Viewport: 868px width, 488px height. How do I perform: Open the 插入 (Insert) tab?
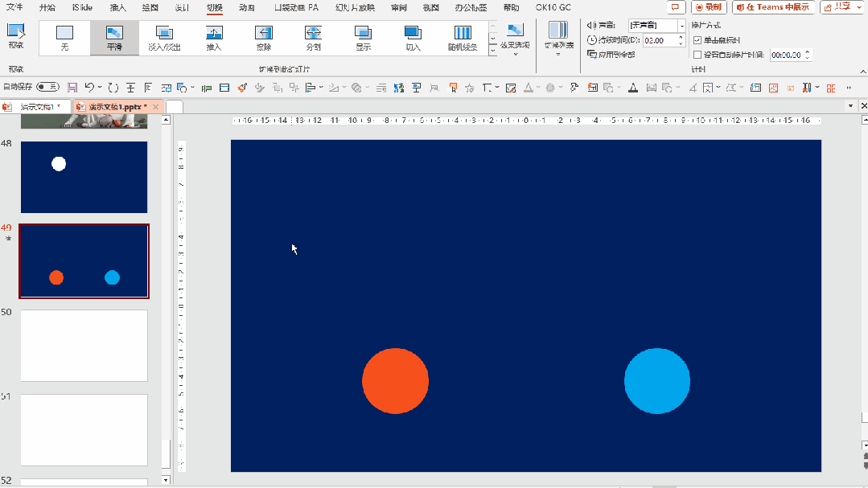(118, 7)
